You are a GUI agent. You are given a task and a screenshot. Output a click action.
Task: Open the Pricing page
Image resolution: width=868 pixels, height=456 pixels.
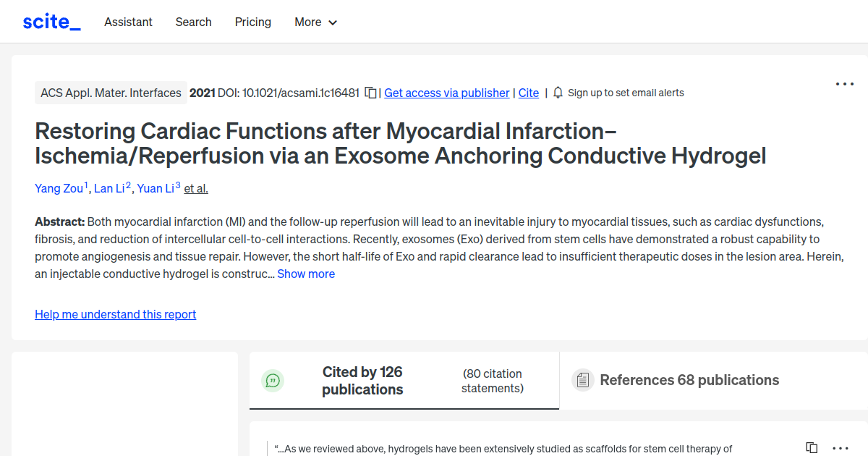[x=252, y=22]
